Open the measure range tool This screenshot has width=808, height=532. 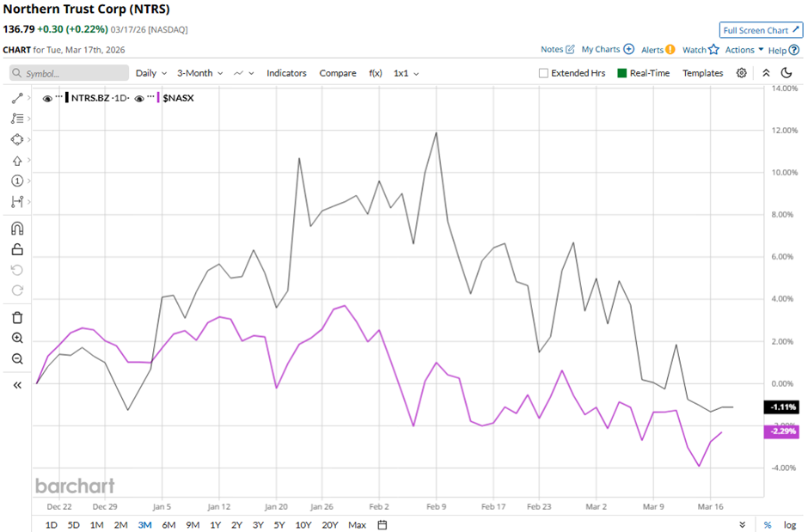pyautogui.click(x=17, y=202)
